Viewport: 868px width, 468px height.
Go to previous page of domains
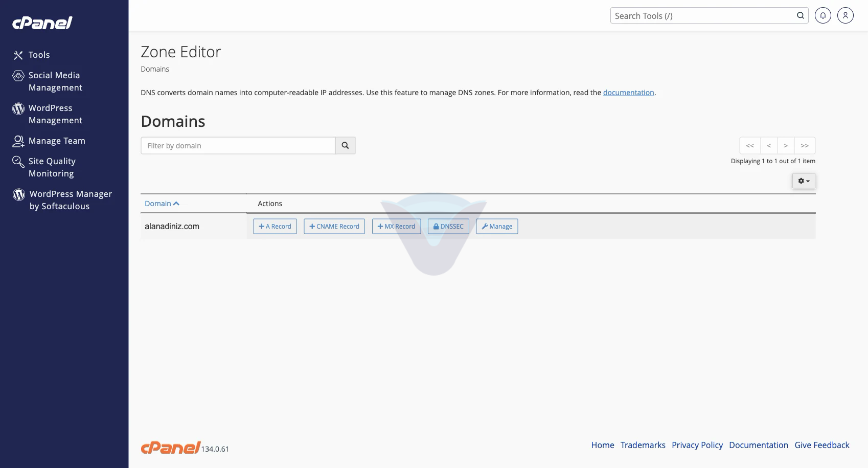769,146
